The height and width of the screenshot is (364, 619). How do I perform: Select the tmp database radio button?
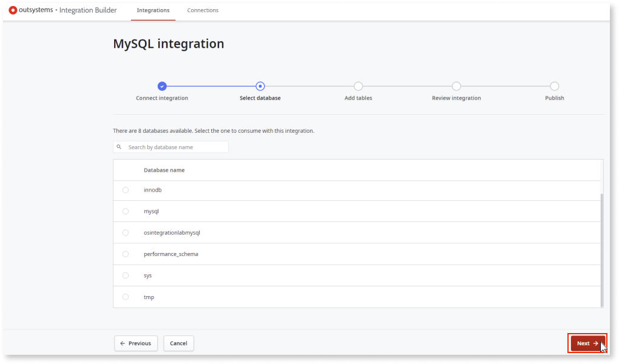pos(126,297)
